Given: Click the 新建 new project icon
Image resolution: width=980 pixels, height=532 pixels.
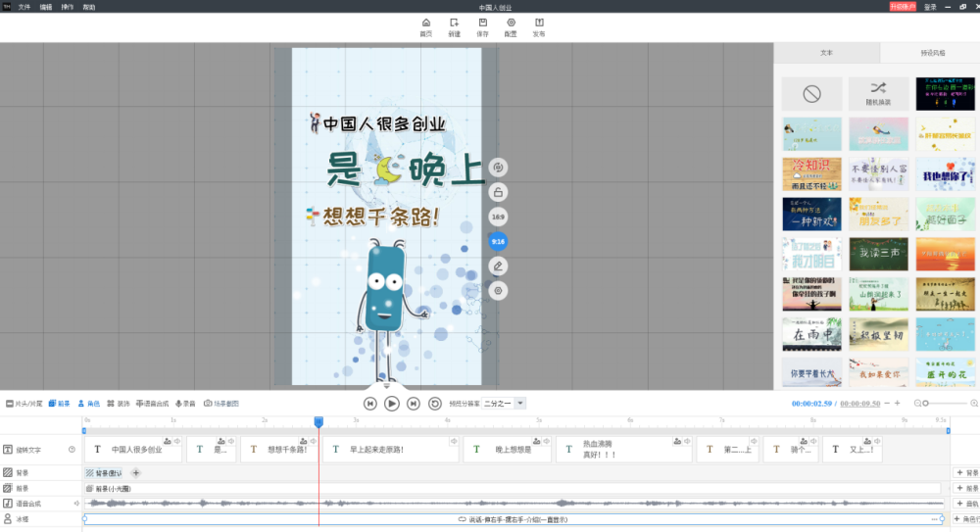Looking at the screenshot, I should (454, 26).
